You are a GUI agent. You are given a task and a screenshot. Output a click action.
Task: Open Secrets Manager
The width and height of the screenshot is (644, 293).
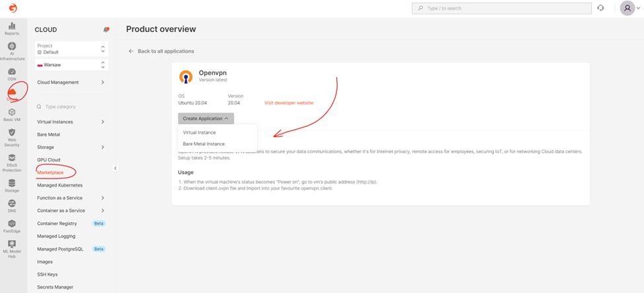click(55, 287)
